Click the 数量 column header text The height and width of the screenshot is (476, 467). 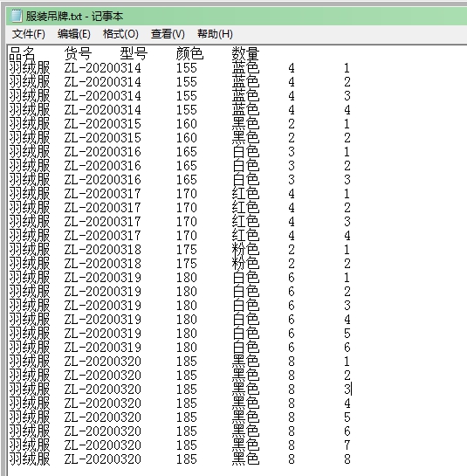245,54
